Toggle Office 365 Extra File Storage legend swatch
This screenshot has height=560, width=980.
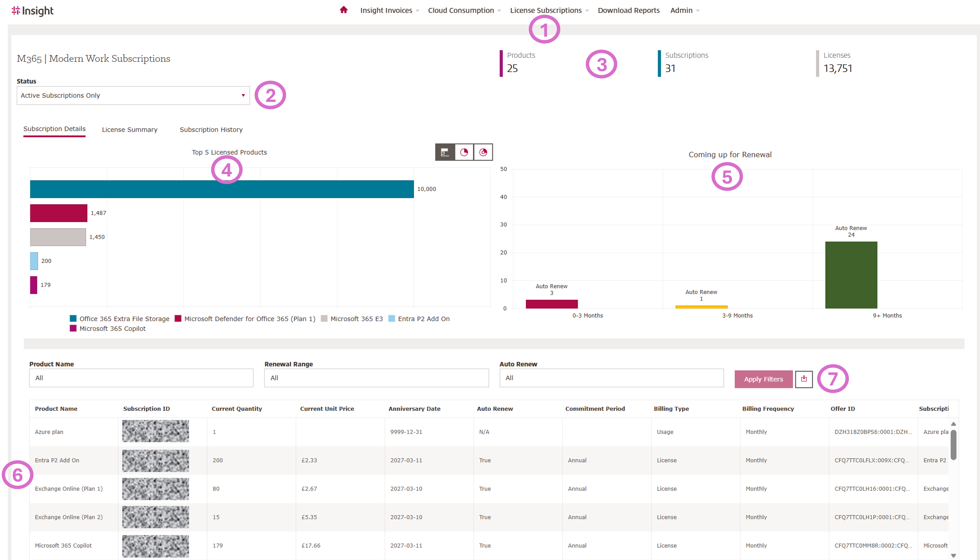tap(73, 318)
